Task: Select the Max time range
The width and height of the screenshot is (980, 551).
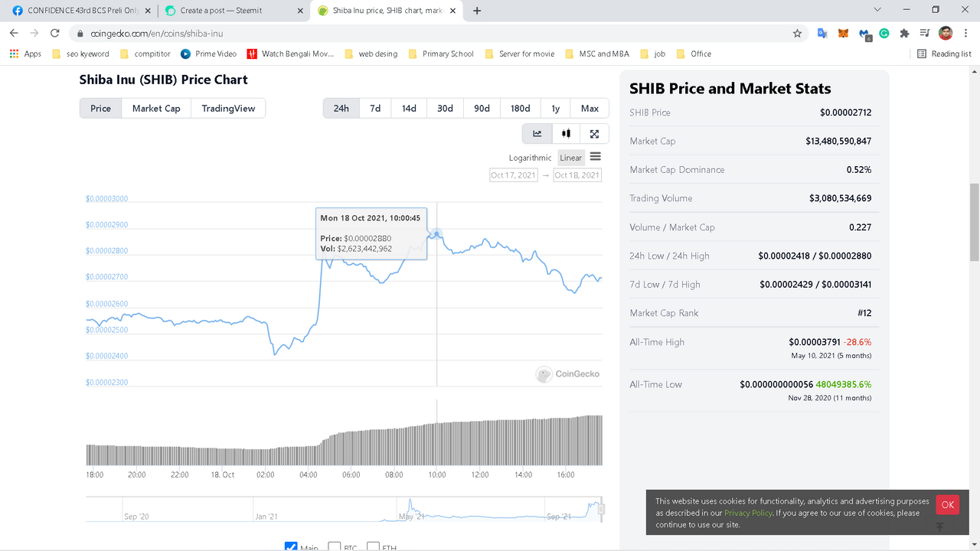Action: pyautogui.click(x=590, y=108)
